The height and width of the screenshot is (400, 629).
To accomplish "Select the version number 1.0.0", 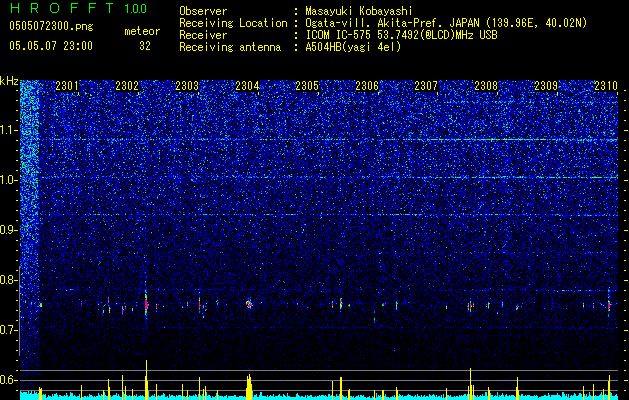I will tap(135, 8).
